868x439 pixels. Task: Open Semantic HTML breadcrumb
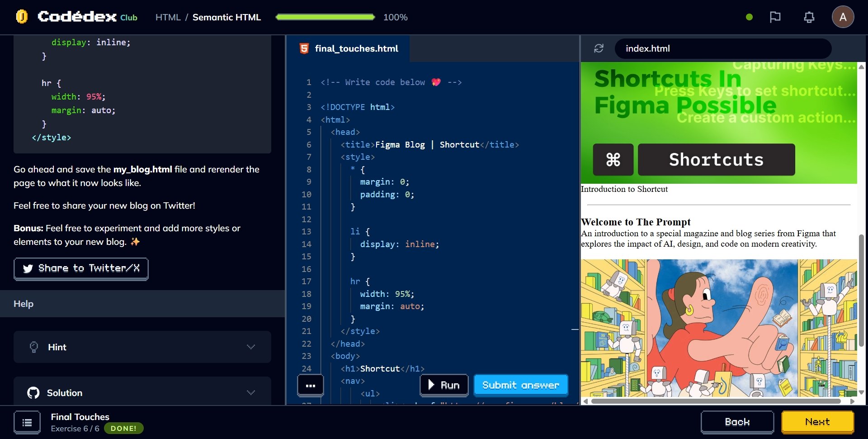pos(226,17)
